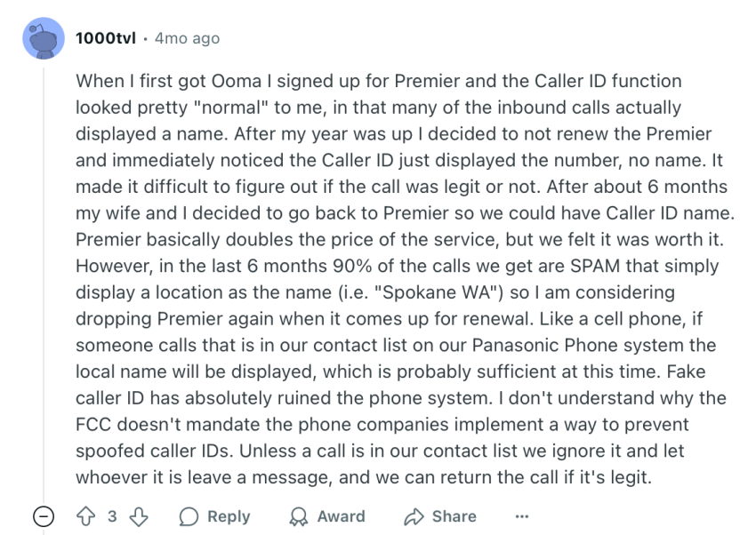Click the vote count number 3
The image size is (756, 535).
112,516
